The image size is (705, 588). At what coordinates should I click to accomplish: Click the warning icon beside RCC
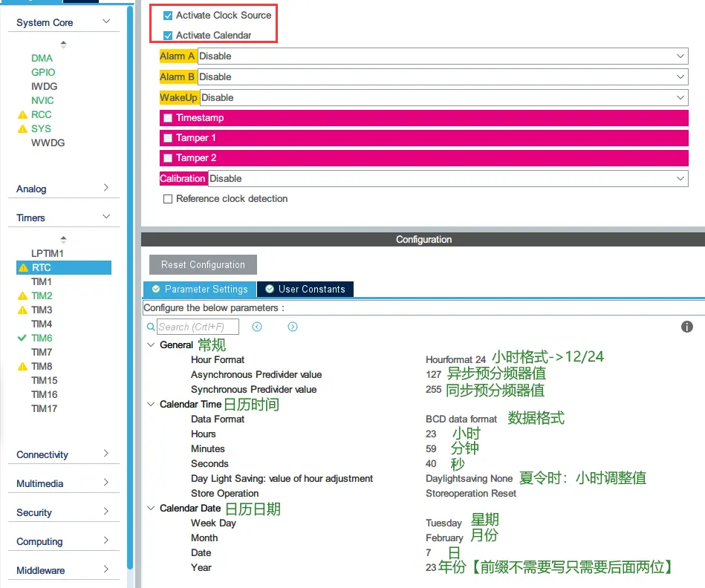(x=22, y=115)
